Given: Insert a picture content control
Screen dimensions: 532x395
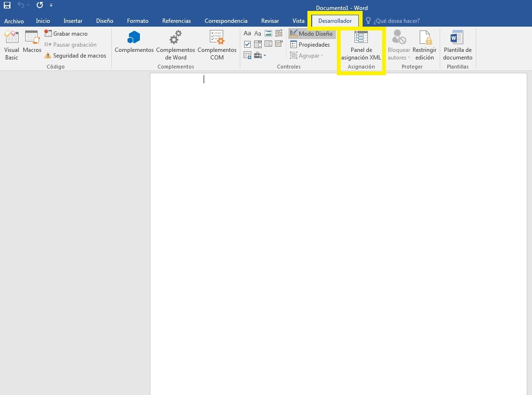Looking at the screenshot, I should tap(268, 33).
